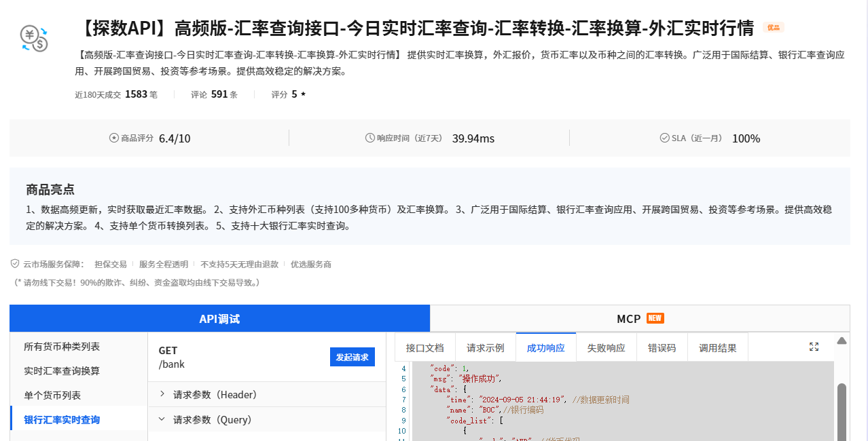Click the "msg": "操作成功" line

point(466,379)
